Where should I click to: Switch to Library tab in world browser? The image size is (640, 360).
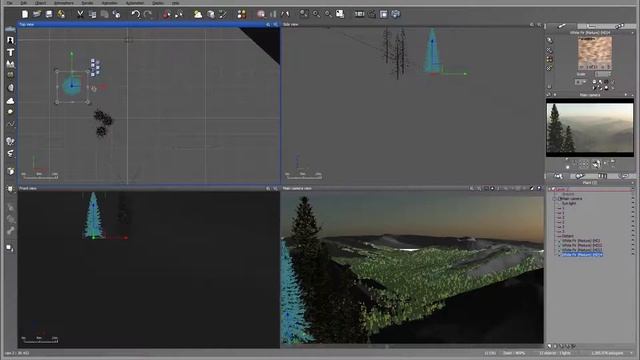click(x=602, y=176)
